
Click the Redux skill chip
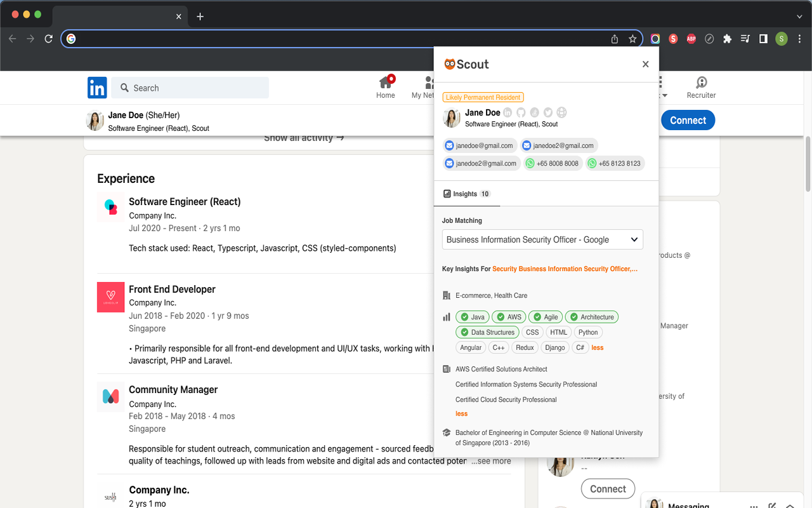coord(525,347)
